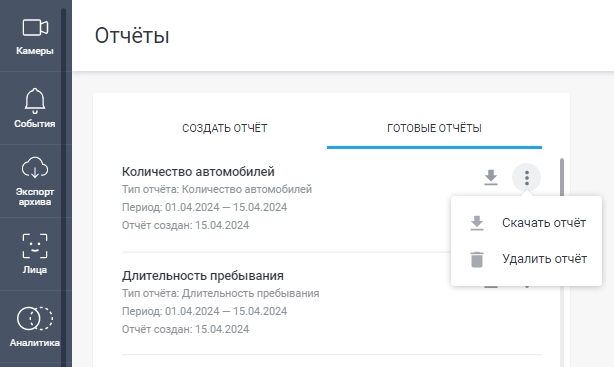Open the Лица face recognition section
The height and width of the screenshot is (367, 614).
[x=35, y=254]
